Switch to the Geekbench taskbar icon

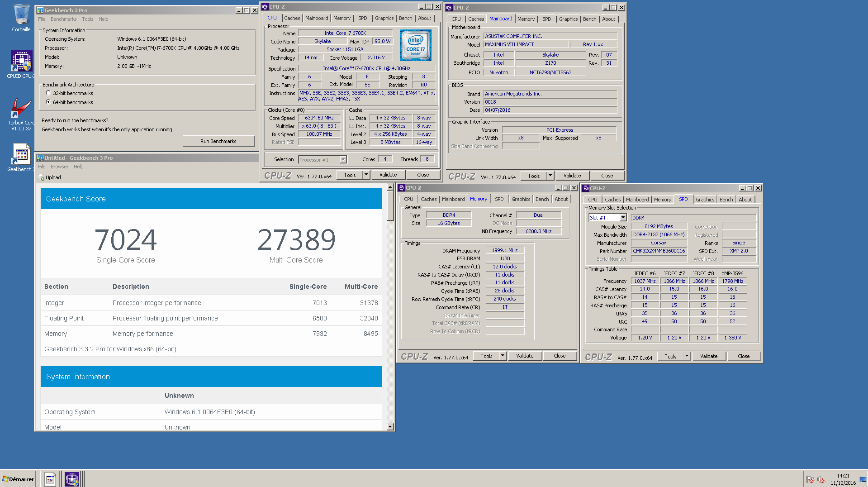(50, 479)
